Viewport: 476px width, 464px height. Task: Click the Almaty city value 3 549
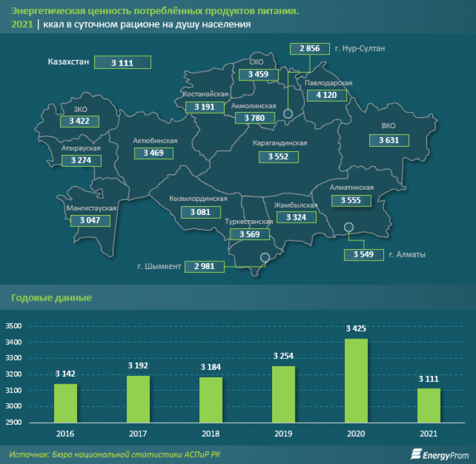coord(364,255)
